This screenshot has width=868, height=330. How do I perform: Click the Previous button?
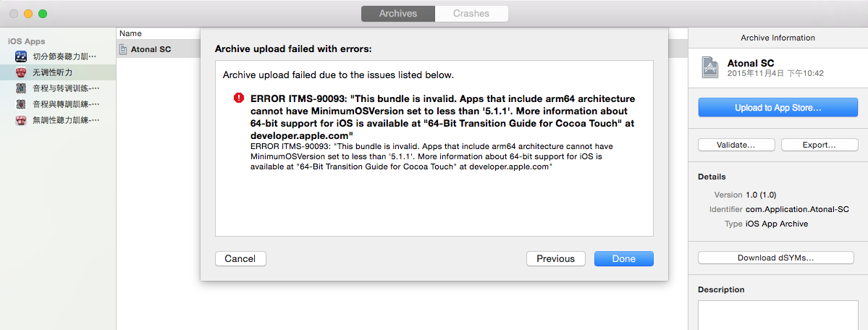point(556,258)
